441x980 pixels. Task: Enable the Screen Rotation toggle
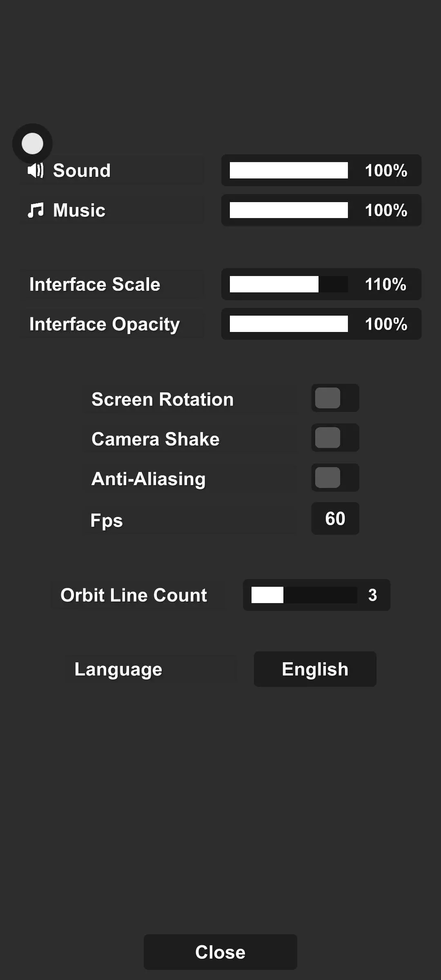click(x=335, y=398)
